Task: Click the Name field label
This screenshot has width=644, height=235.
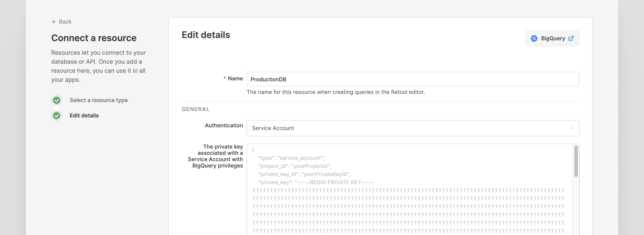Action: pyautogui.click(x=235, y=78)
